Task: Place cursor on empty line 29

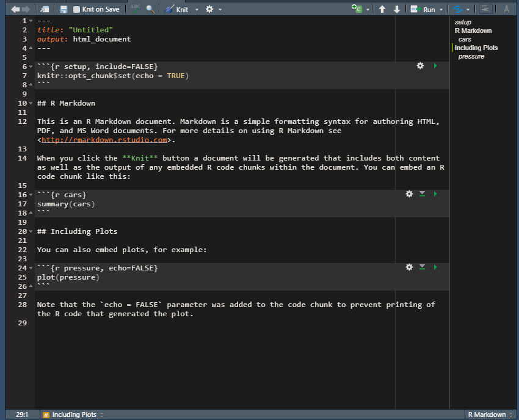Action: point(242,323)
